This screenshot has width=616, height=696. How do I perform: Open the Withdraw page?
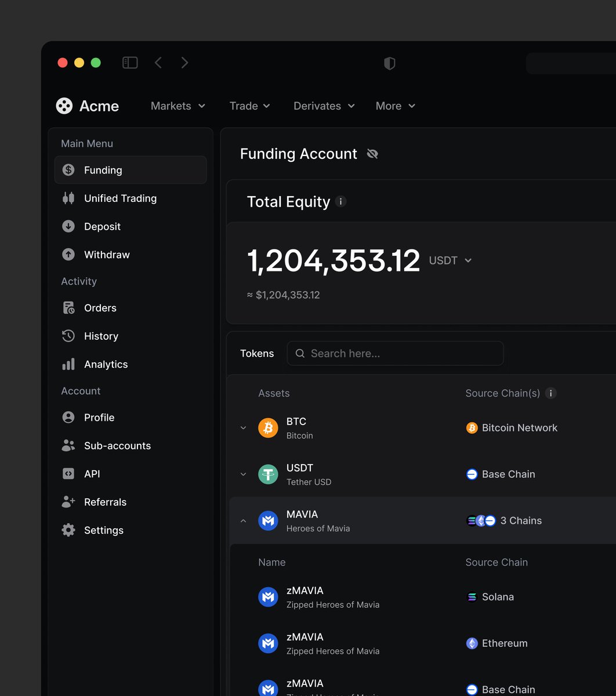(x=107, y=255)
